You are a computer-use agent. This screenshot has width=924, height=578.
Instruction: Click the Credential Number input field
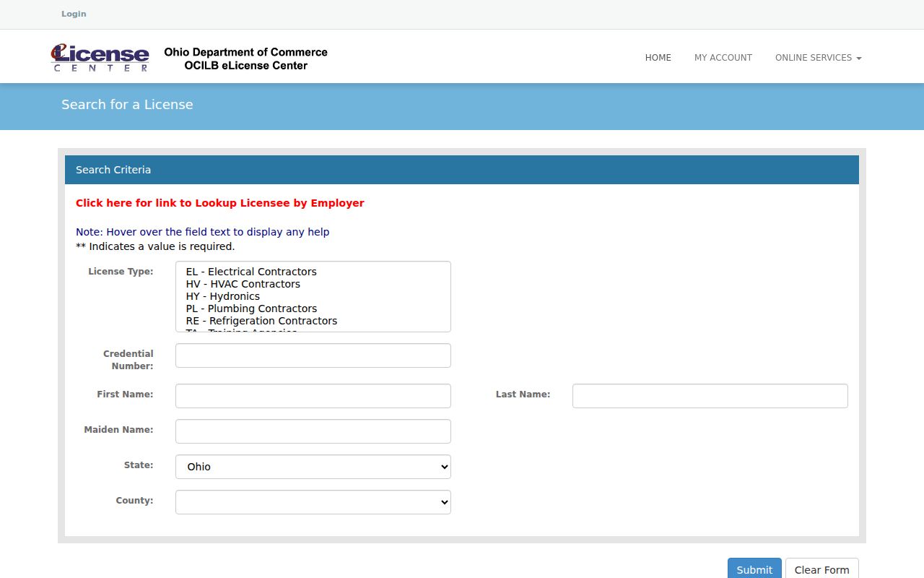point(313,355)
